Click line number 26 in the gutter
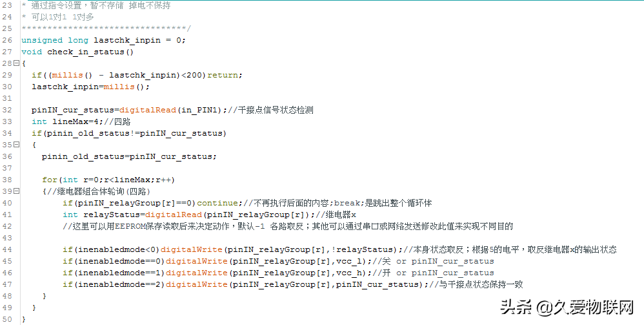644x325 pixels. tap(7, 40)
